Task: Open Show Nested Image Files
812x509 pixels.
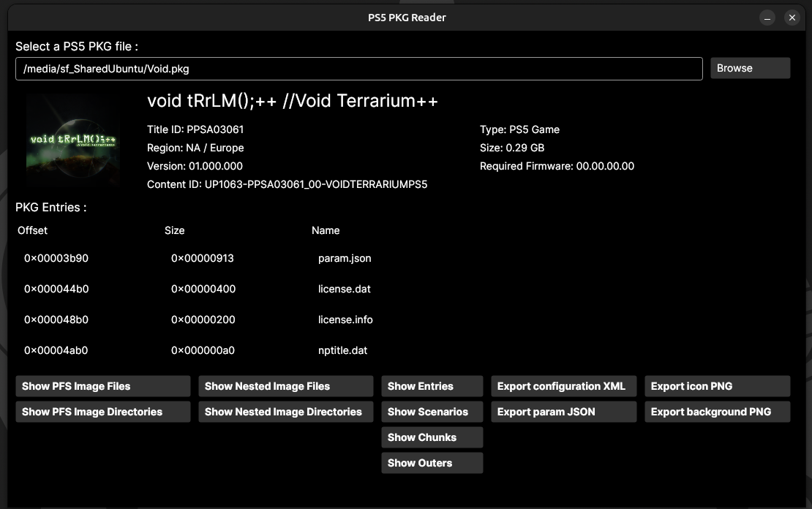Action: tap(285, 386)
